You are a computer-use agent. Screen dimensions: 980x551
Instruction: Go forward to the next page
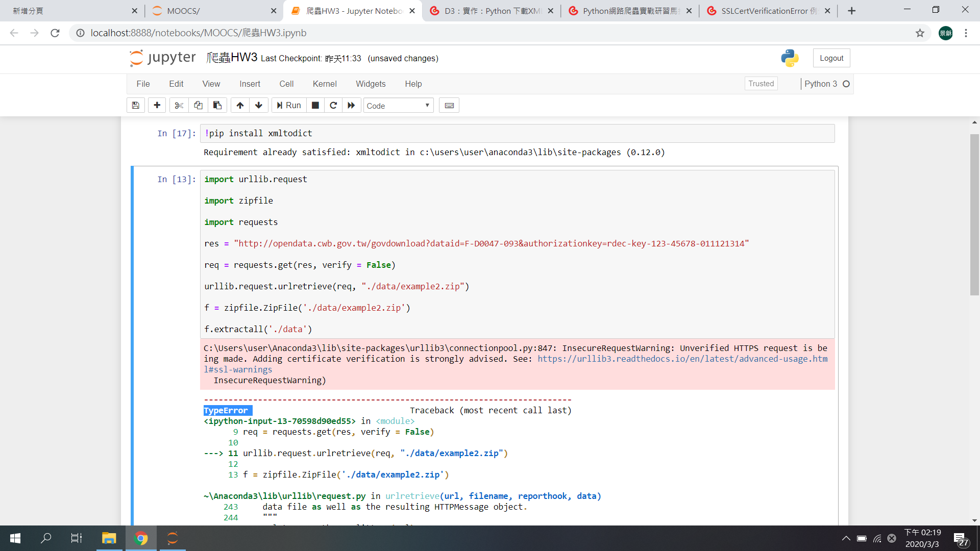point(35,33)
